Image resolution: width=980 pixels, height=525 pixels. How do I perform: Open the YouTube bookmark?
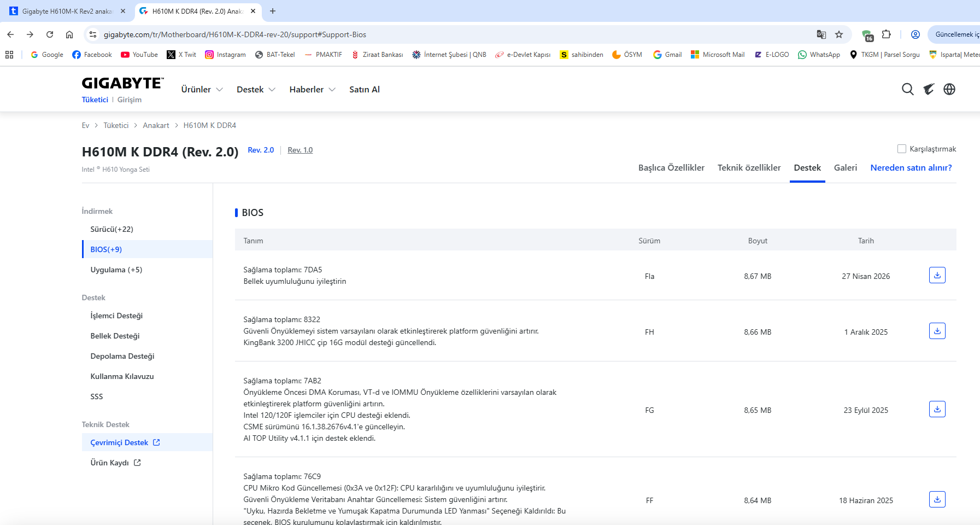click(x=139, y=55)
